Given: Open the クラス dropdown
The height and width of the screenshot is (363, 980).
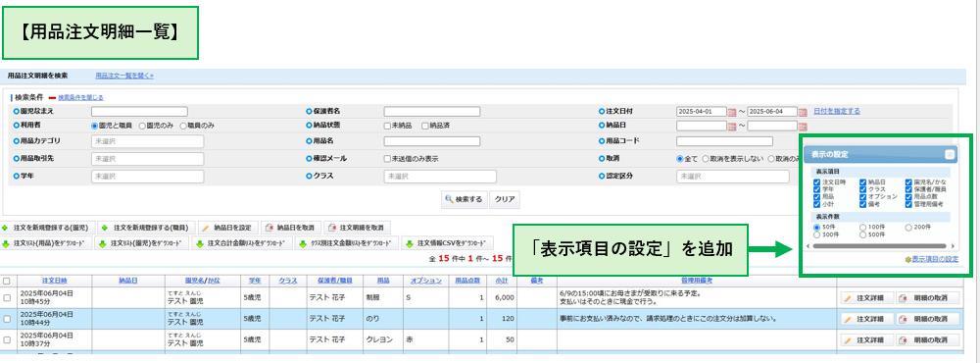Looking at the screenshot, I should pos(440,177).
